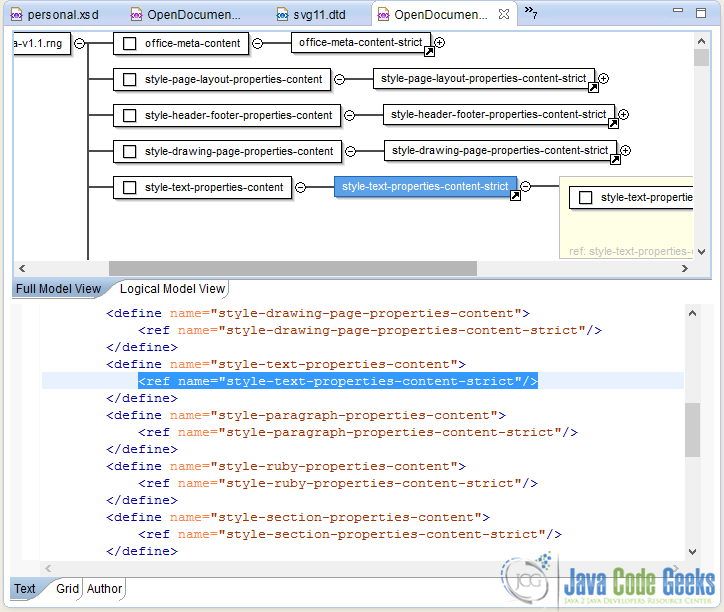Switch to the Text editing mode
Viewport: 724px width, 612px height.
click(24, 589)
